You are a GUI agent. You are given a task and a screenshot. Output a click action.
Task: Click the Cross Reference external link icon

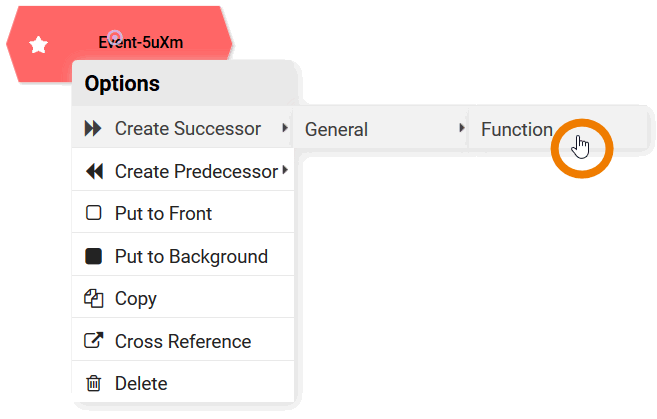[94, 341]
